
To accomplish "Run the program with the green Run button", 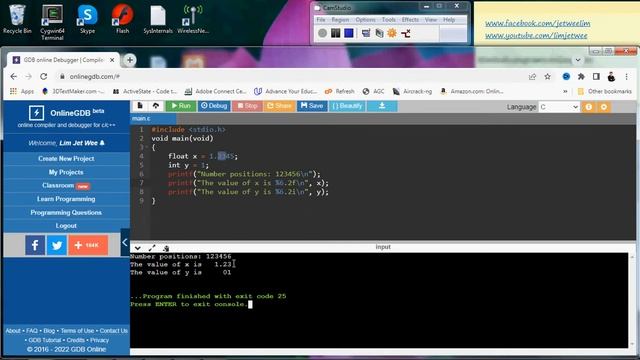I will coord(181,106).
